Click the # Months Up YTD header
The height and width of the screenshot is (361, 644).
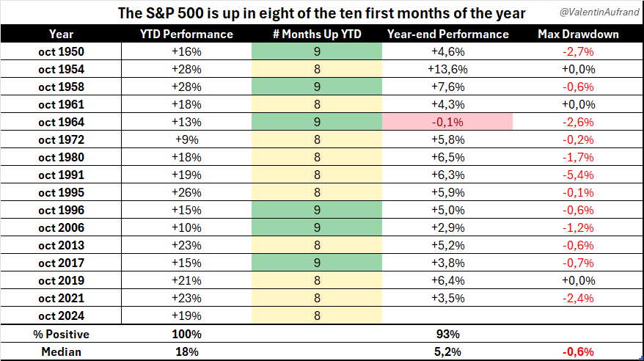[x=316, y=34]
